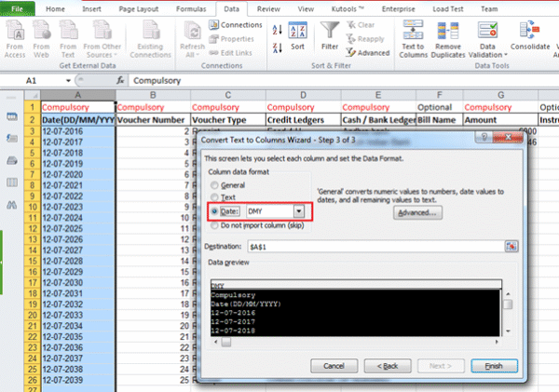Click Clear filter icon
This screenshot has width=559, height=392.
point(360,25)
